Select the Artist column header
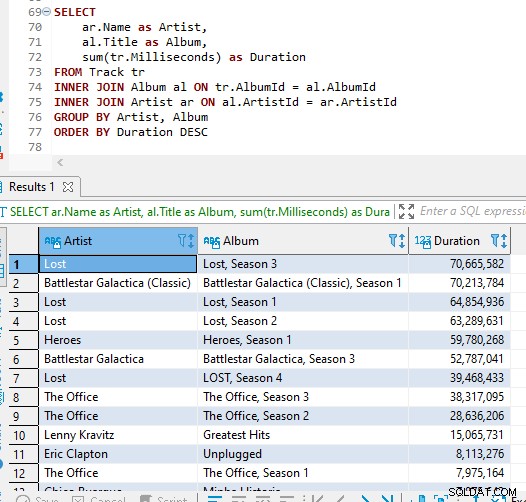Image resolution: width=526 pixels, height=502 pixels. [x=118, y=241]
